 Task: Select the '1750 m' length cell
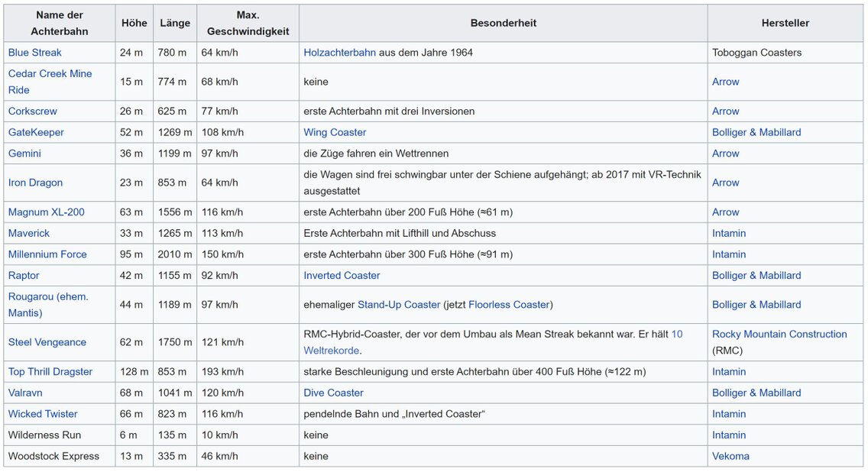(175, 342)
